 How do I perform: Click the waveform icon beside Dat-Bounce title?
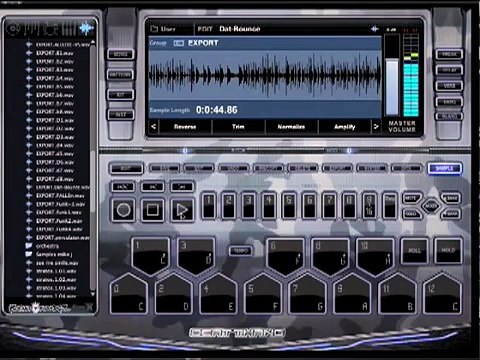[x=374, y=29]
